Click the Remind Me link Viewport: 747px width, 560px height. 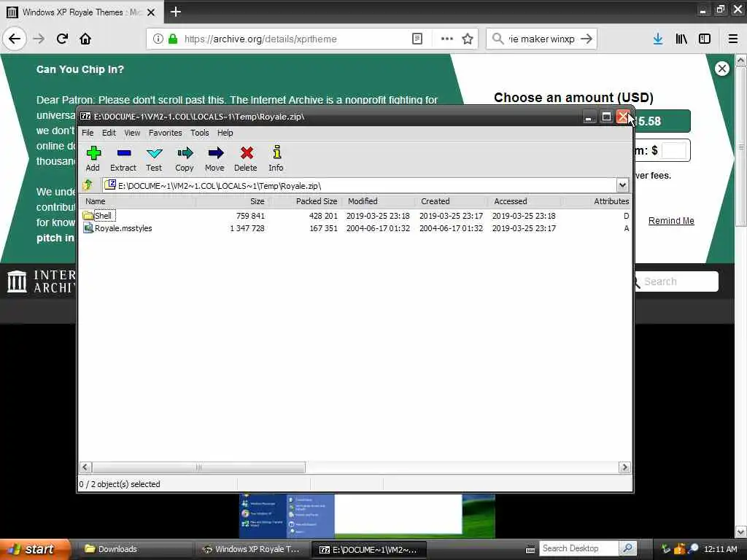coord(671,221)
